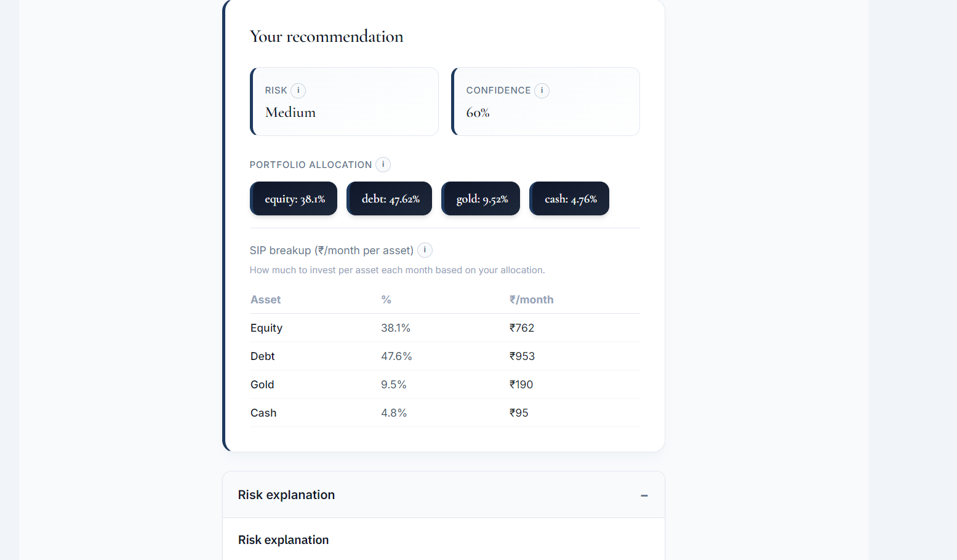Screen dimensions: 957x560
Task: Click the Your recommendation heading
Action: tap(326, 36)
